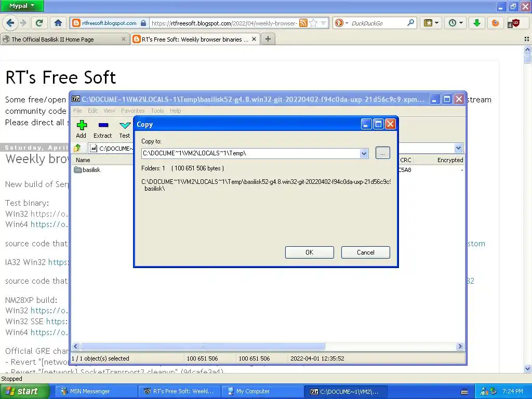Switch to The Official Basilisk II tab
This screenshot has height=399, width=532.
(64, 39)
